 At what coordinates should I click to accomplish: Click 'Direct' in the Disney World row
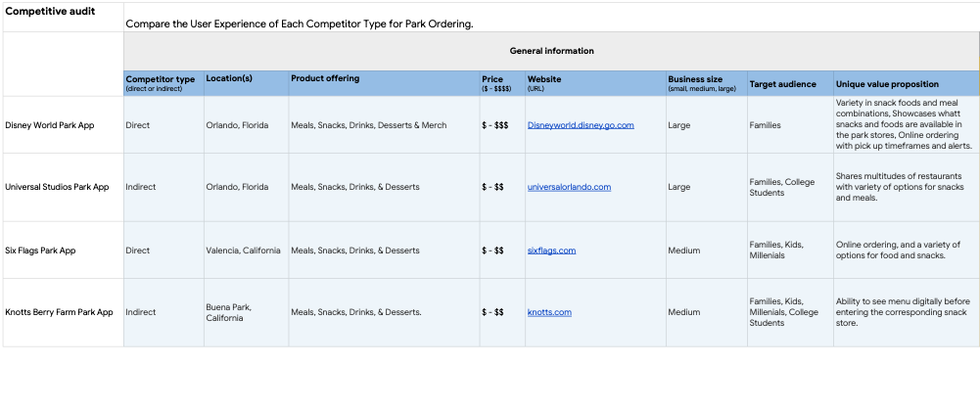[x=163, y=125]
